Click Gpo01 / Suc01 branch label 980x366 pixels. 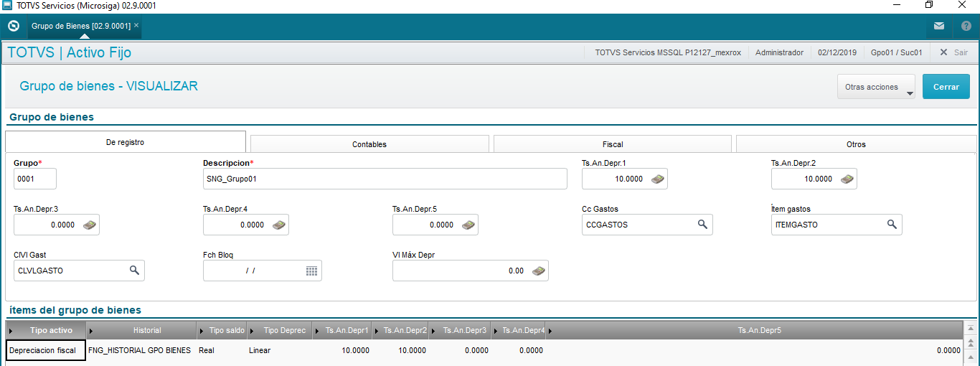pos(896,52)
